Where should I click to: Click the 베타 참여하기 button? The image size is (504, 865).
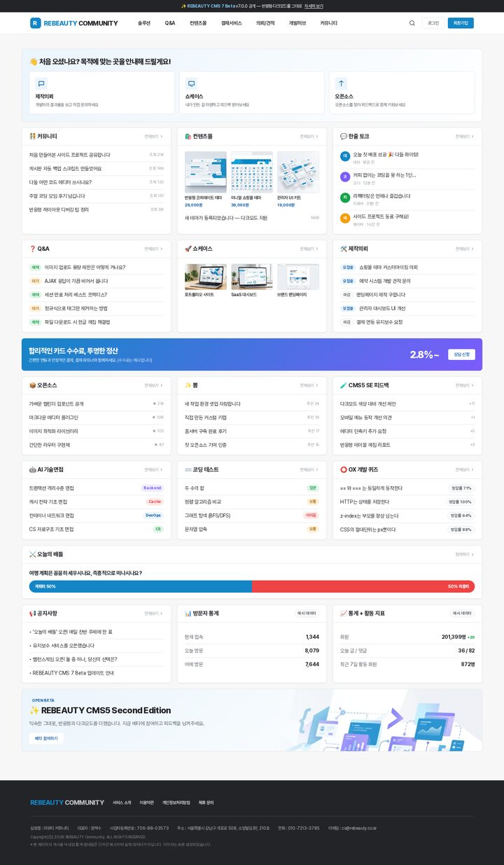(46, 738)
